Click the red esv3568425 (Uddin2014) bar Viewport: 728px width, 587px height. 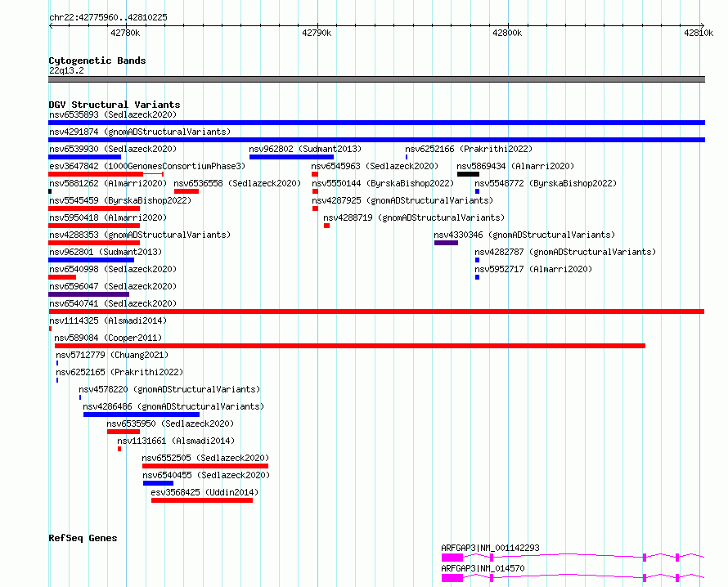coord(202,500)
